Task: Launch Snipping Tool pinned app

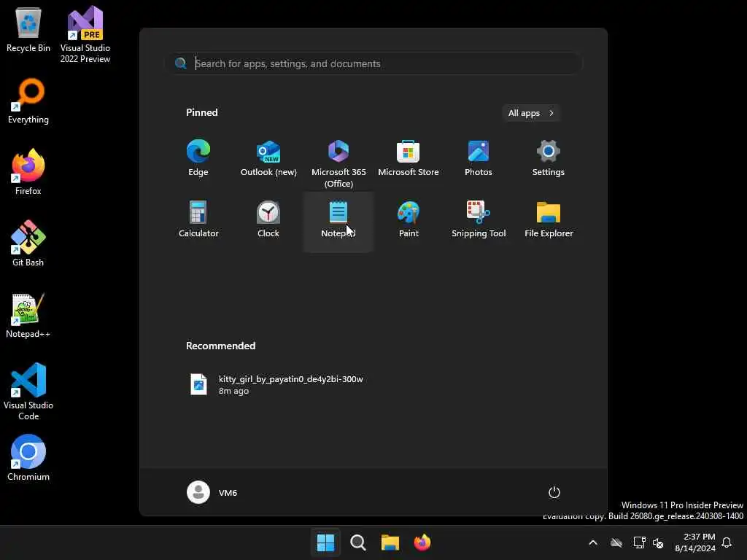Action: tap(479, 219)
